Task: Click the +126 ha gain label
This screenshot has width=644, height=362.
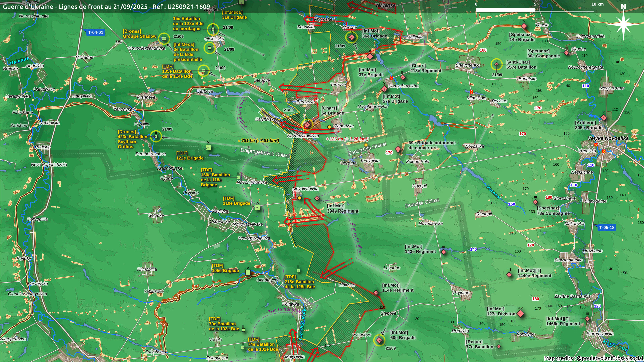Action: tap(347, 139)
